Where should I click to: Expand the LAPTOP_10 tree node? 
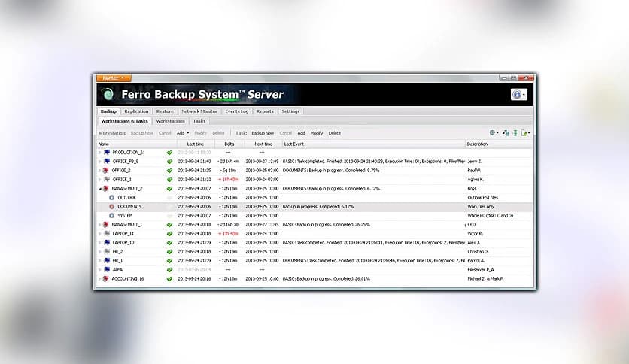[x=100, y=243]
